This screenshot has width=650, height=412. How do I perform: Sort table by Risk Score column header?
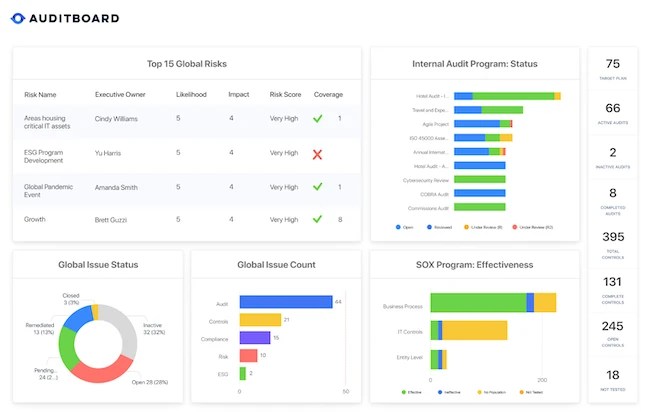(285, 95)
